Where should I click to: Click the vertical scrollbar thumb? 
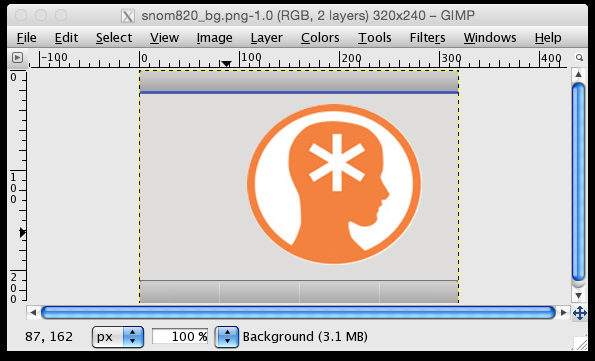point(578,182)
